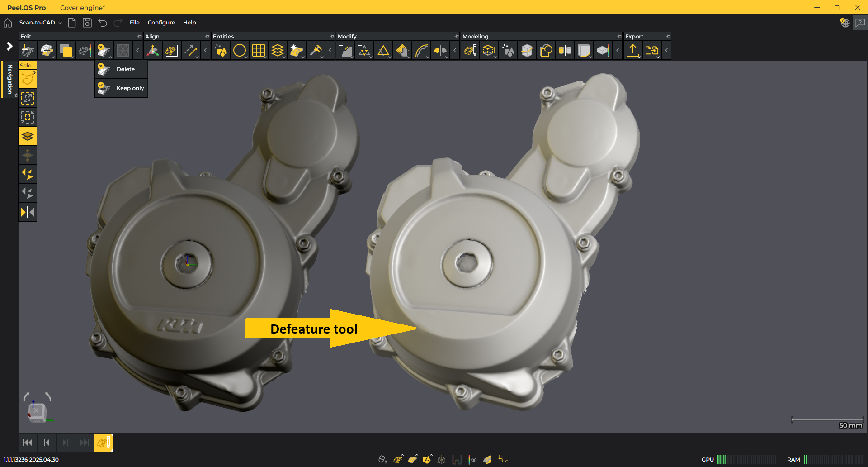Click the Home icon

(x=8, y=23)
